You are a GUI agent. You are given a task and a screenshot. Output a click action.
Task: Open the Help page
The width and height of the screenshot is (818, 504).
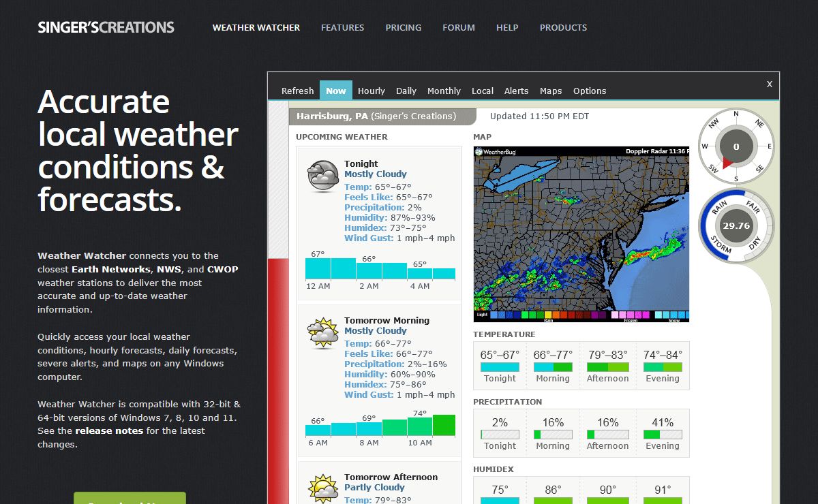(x=507, y=28)
